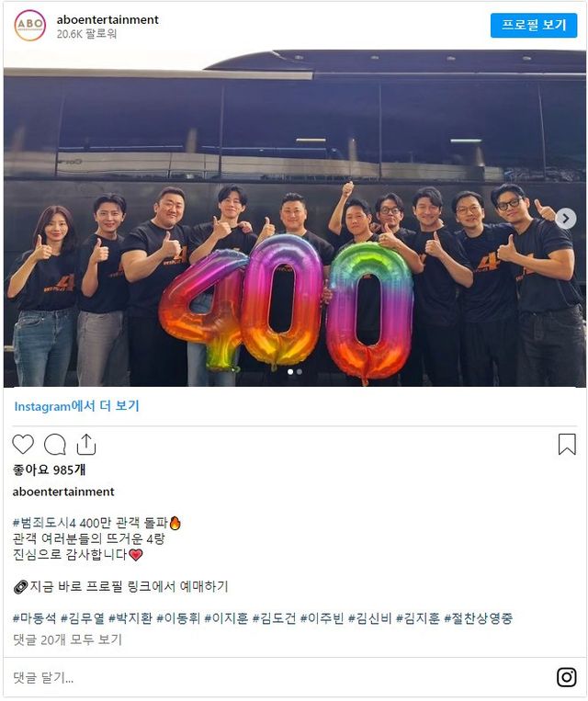Select the second carousel dot indicator

point(300,371)
